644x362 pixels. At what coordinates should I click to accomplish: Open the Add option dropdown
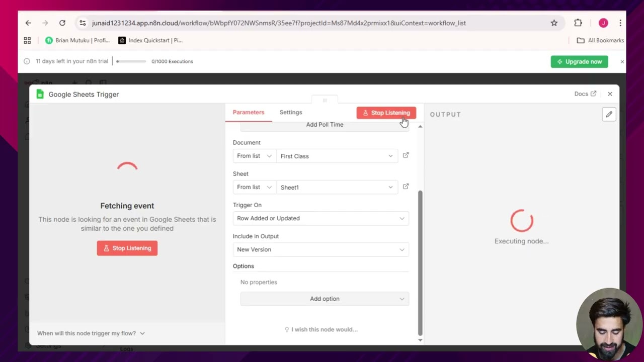coord(325,299)
